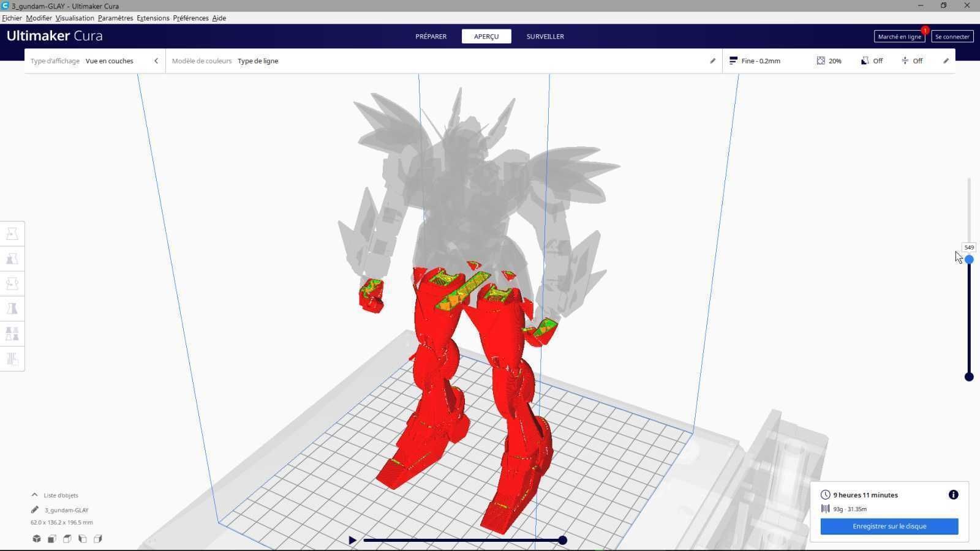Screen dimensions: 980x551
Task: Open per-model settings tool
Action: pyautogui.click(x=12, y=334)
